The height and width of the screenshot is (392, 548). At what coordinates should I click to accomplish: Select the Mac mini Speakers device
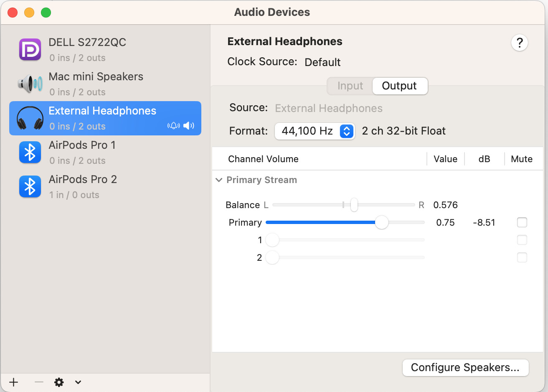click(105, 84)
